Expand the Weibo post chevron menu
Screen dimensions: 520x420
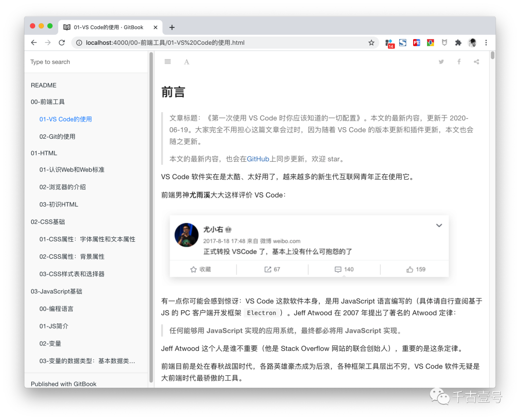point(439,225)
